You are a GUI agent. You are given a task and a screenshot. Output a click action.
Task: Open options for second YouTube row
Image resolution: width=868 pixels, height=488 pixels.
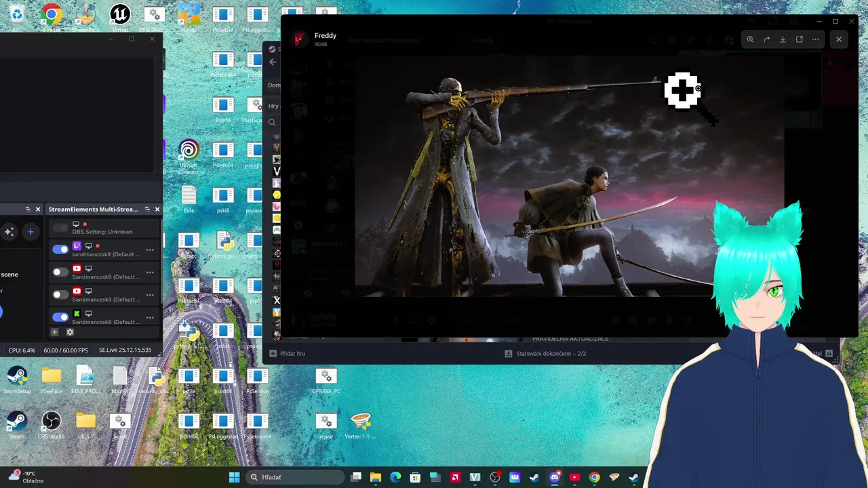(x=150, y=295)
